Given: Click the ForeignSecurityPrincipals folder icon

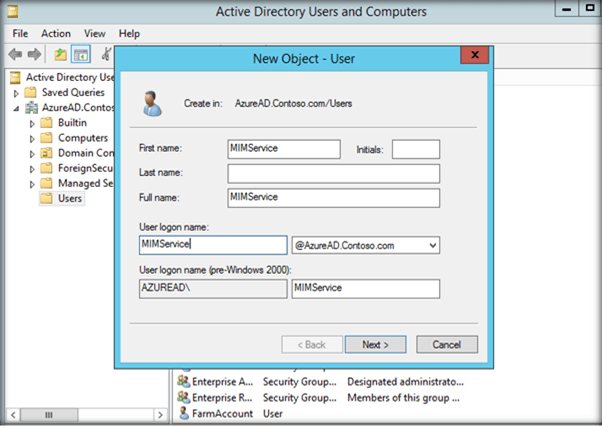Looking at the screenshot, I should coord(46,168).
